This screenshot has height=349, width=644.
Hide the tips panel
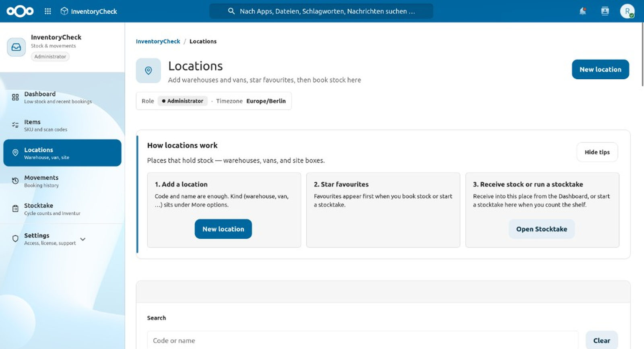click(597, 152)
